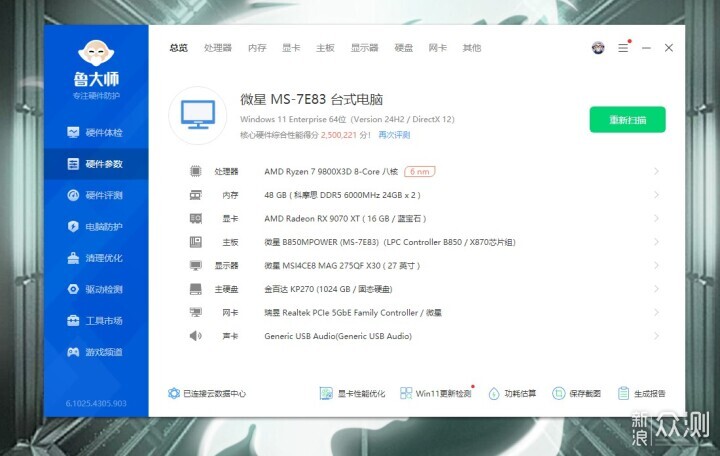Screen dimensions: 720x456
Task: Click 已连接云数据中心 cloud status
Action: pos(207,394)
